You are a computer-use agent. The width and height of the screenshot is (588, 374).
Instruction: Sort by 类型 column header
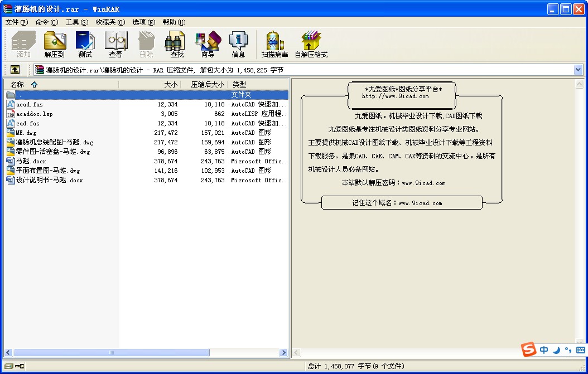[258, 84]
